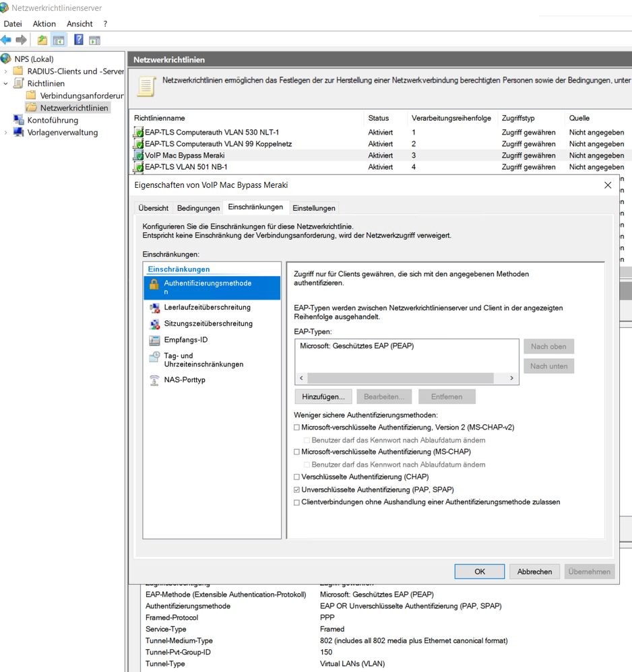
Task: Enable Verschlüsselte Authentifizierung (CHAP) checkbox
Action: pos(297,477)
